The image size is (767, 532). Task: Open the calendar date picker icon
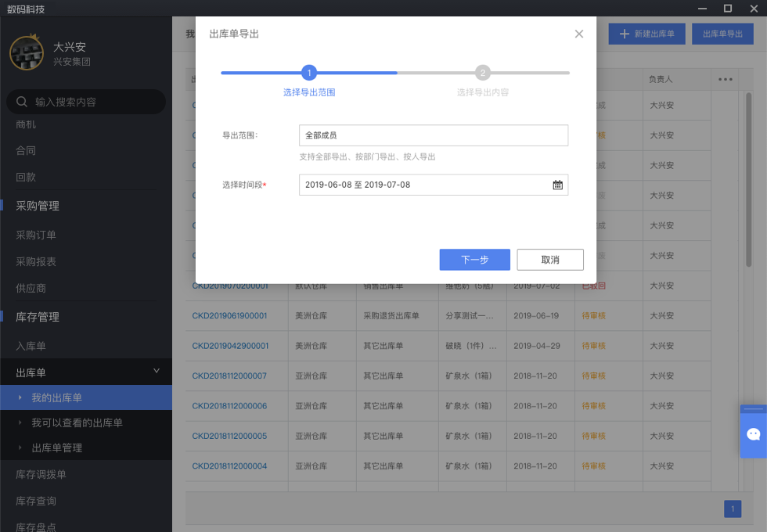[x=557, y=185]
